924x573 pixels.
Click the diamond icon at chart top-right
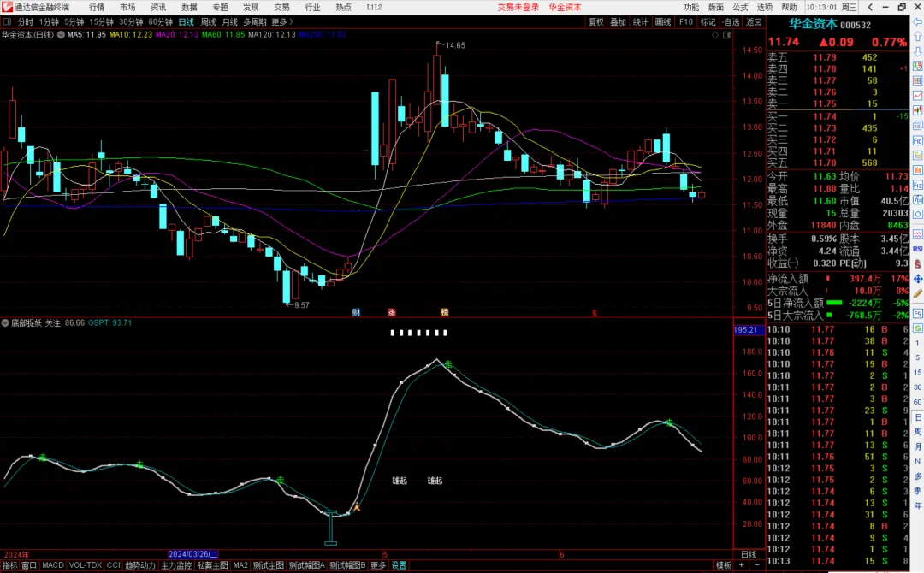[x=715, y=35]
